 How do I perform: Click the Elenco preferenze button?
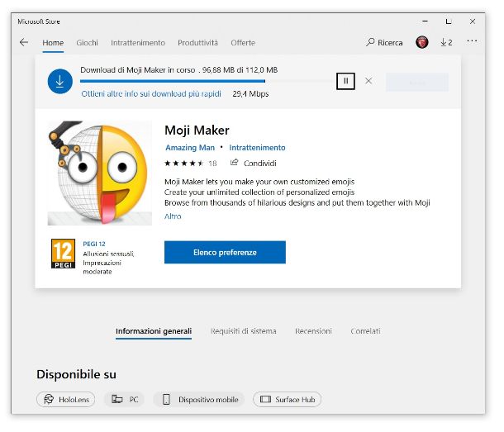click(225, 252)
